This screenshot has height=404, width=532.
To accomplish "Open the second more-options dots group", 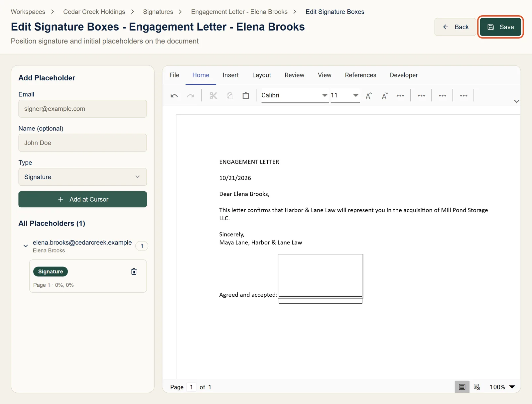I will click(421, 96).
